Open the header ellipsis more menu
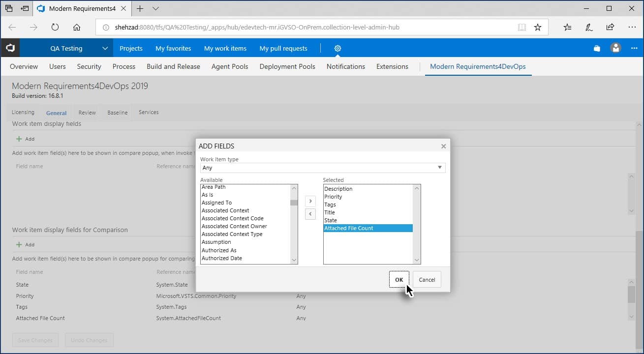 (x=634, y=48)
